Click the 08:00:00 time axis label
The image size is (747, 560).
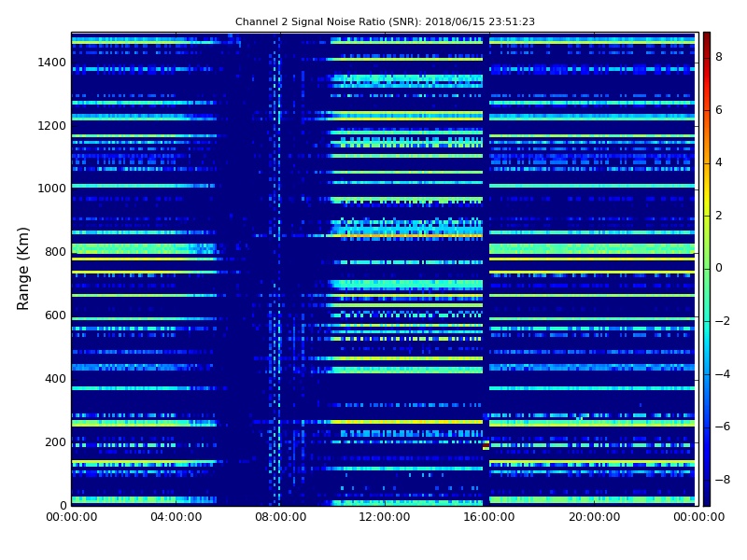click(x=280, y=517)
